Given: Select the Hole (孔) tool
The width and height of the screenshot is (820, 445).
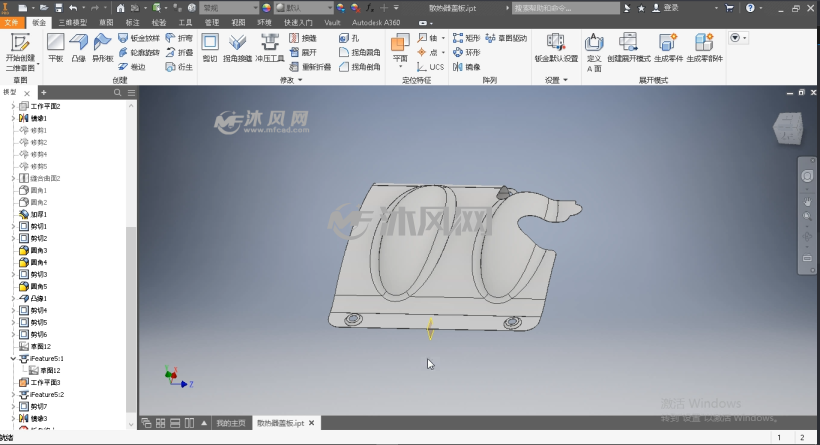Looking at the screenshot, I should (x=349, y=38).
